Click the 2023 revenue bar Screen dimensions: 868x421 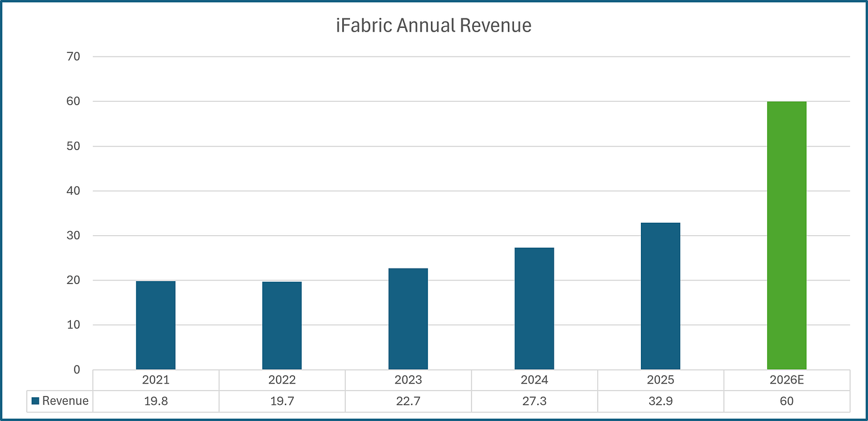[x=408, y=319]
